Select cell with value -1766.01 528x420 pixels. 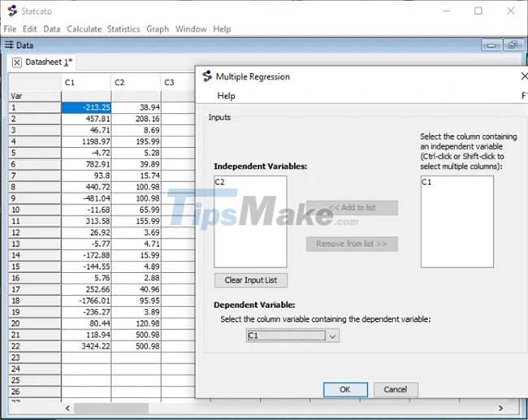pyautogui.click(x=86, y=301)
